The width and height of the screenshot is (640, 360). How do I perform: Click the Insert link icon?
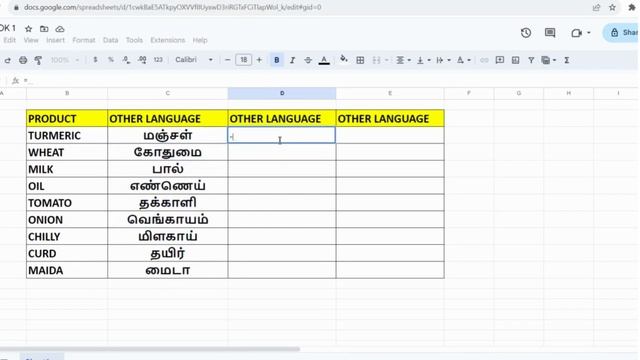[484, 60]
